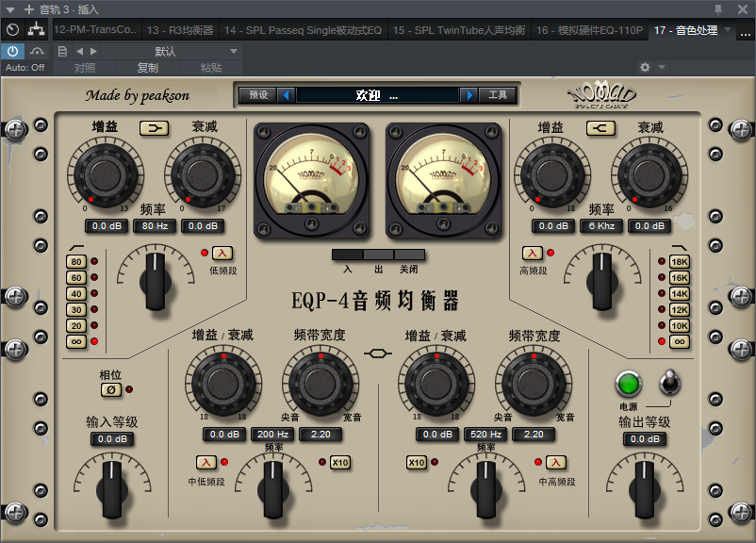
Task: Toggle low band shelf shape button
Action: click(155, 128)
